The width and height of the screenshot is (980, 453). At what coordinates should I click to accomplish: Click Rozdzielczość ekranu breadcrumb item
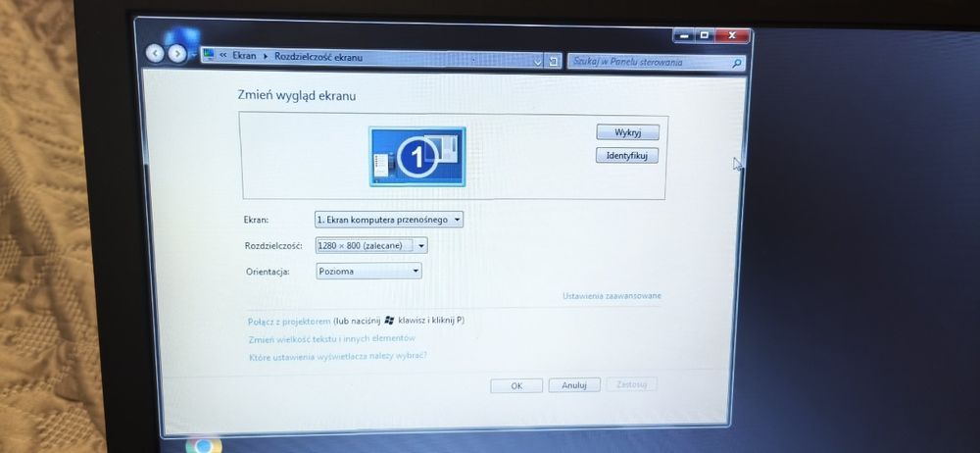[x=318, y=57]
